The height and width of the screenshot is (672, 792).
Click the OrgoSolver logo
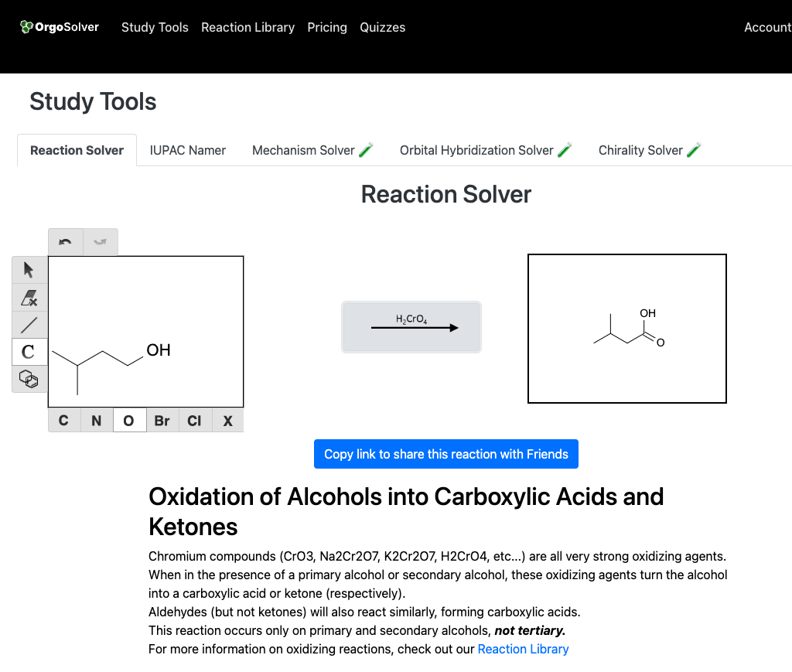tap(59, 26)
